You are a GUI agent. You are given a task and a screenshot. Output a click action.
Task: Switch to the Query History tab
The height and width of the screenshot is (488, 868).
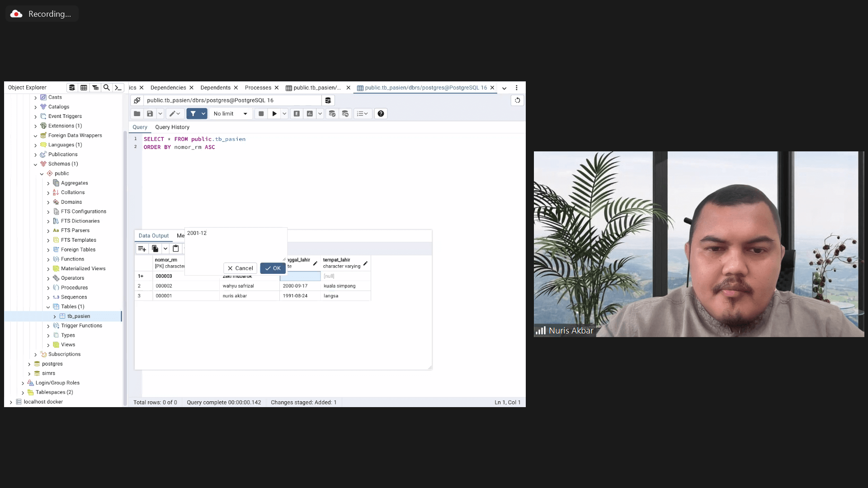click(x=172, y=127)
